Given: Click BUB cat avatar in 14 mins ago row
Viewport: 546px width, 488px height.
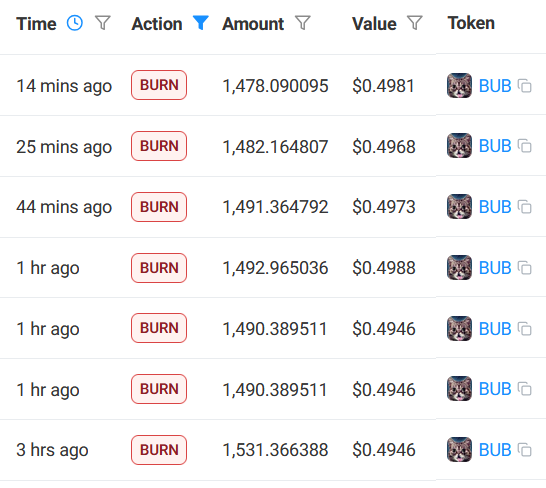Looking at the screenshot, I should click(459, 86).
